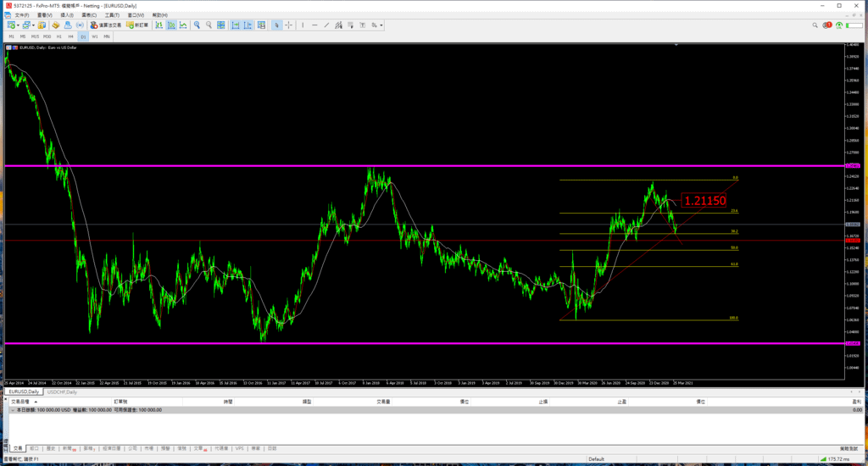Zoom out the chart

(x=209, y=25)
